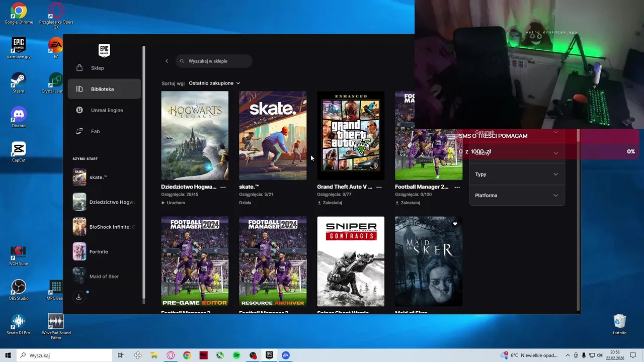Expand the Gatunek filter chevron

pos(555,132)
